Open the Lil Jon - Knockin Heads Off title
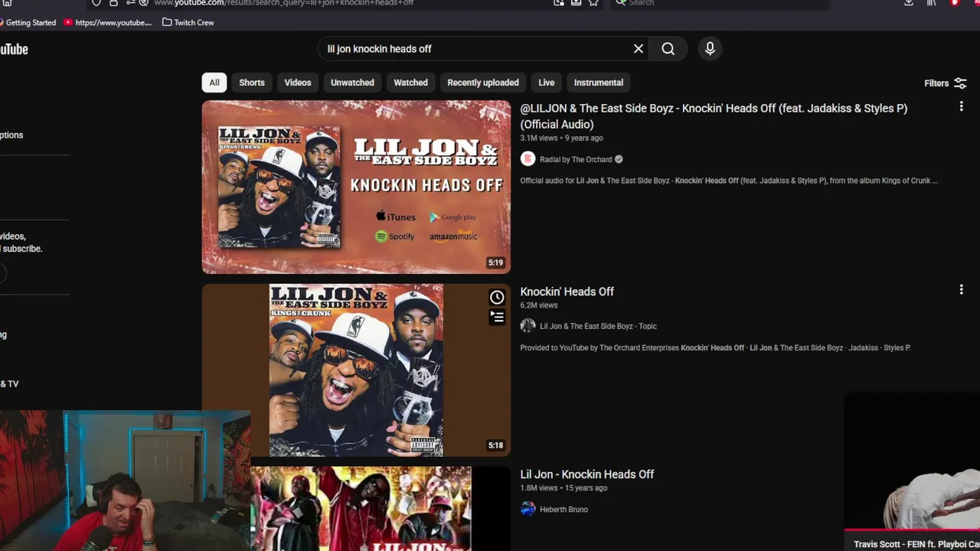The width and height of the screenshot is (980, 551). pyautogui.click(x=587, y=474)
